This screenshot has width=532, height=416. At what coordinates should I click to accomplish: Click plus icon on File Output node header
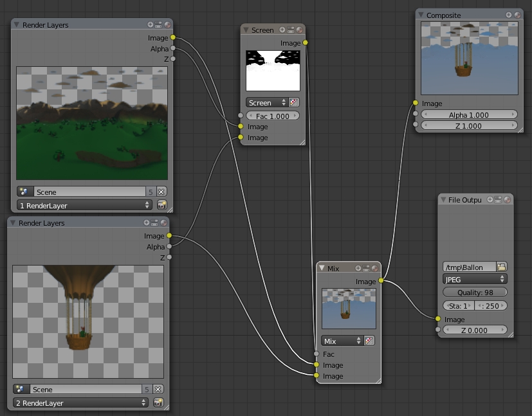490,200
